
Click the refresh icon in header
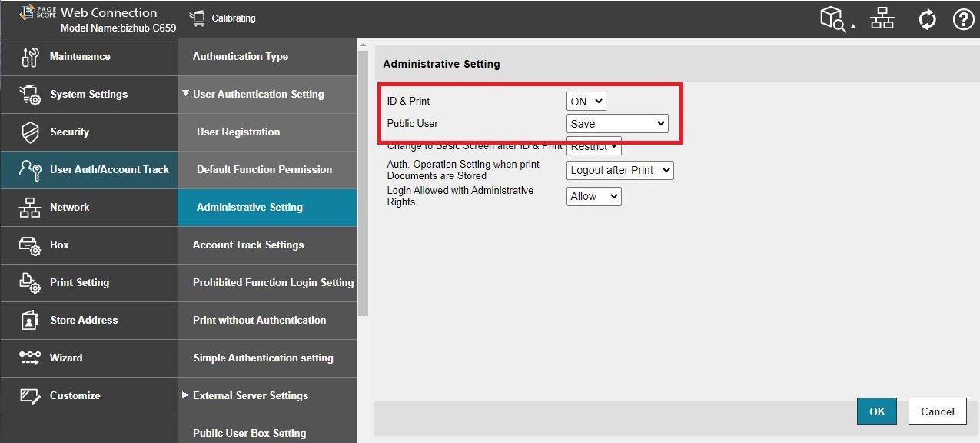point(927,20)
